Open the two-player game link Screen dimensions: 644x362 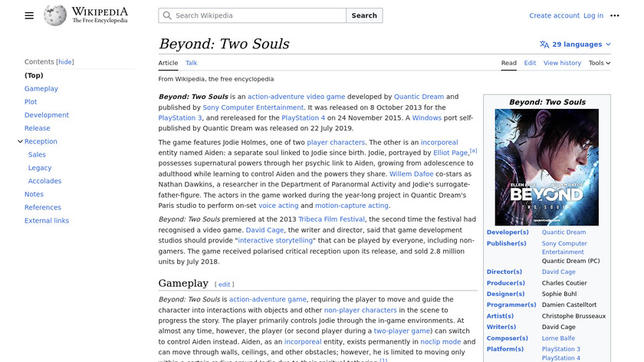402,331
